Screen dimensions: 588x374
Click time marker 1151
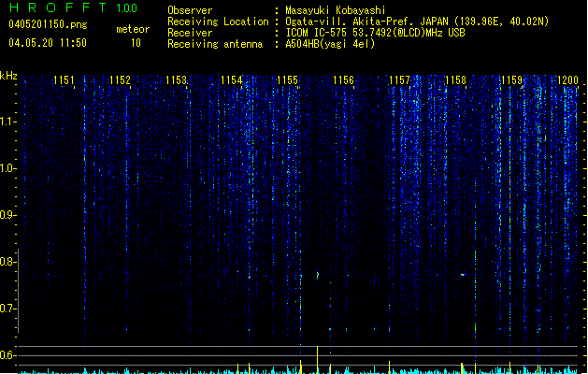pyautogui.click(x=64, y=79)
